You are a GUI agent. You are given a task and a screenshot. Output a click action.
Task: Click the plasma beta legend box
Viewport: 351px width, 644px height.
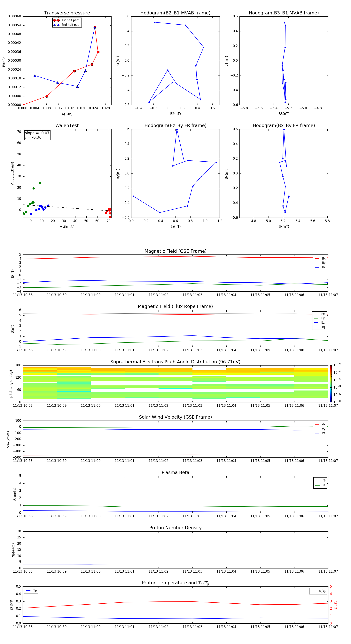coord(320,483)
